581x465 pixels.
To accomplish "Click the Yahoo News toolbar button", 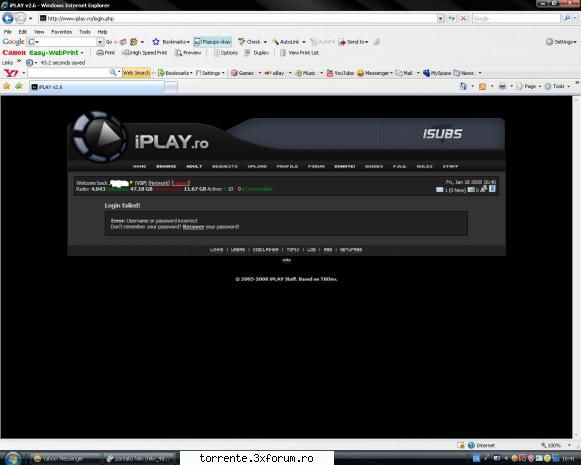I will click(x=464, y=73).
